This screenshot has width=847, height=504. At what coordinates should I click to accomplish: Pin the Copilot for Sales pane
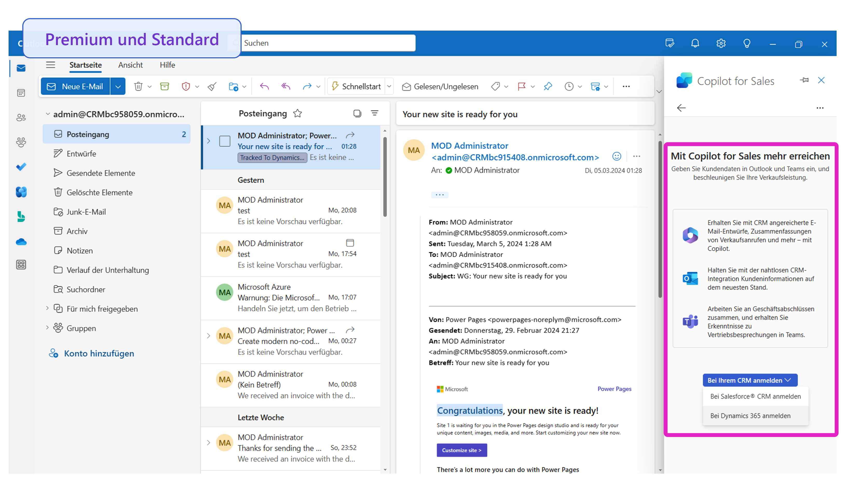pyautogui.click(x=804, y=80)
